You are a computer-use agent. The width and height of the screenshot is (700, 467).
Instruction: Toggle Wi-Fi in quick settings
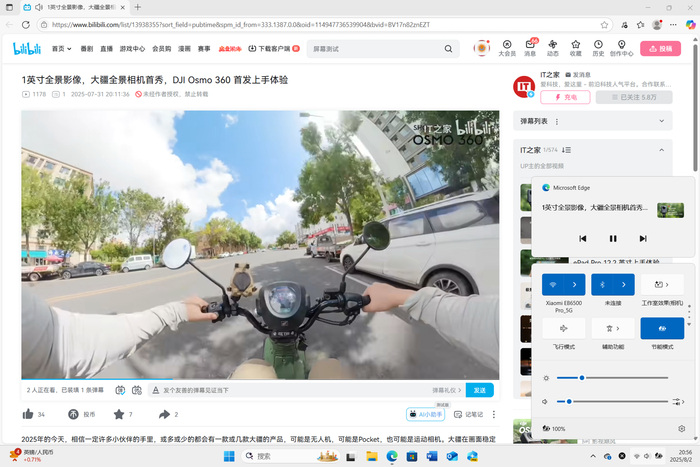pos(553,284)
